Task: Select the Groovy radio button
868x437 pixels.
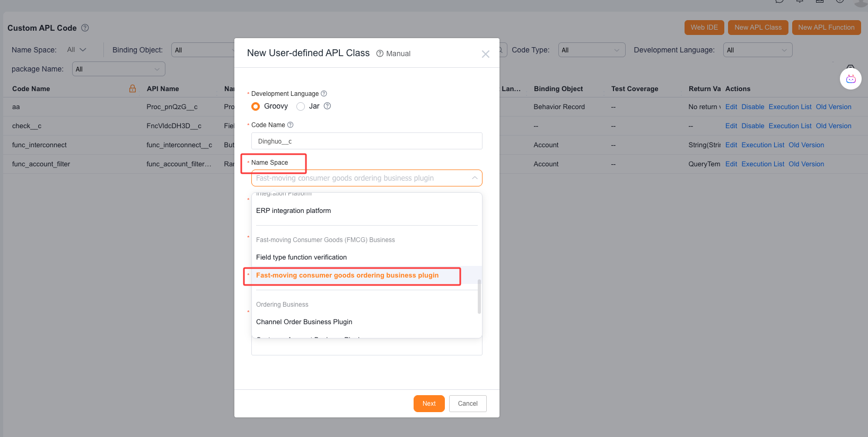Action: point(256,106)
